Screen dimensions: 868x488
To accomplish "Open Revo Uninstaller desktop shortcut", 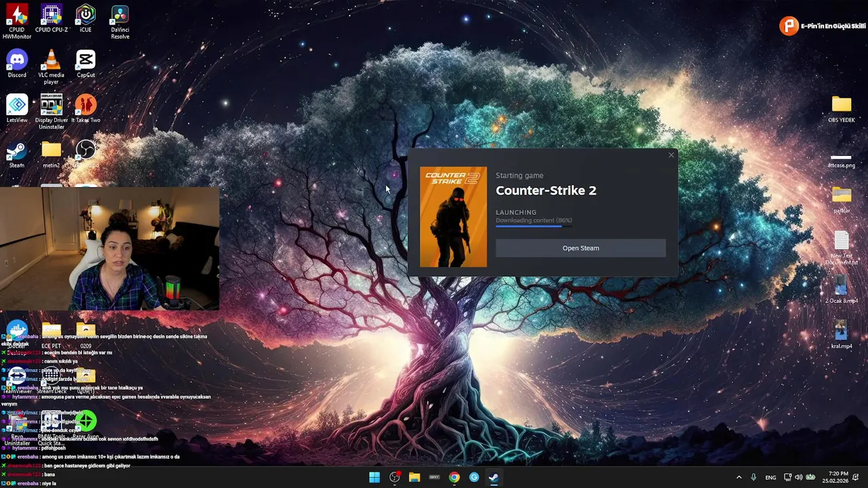I will pyautogui.click(x=17, y=428).
